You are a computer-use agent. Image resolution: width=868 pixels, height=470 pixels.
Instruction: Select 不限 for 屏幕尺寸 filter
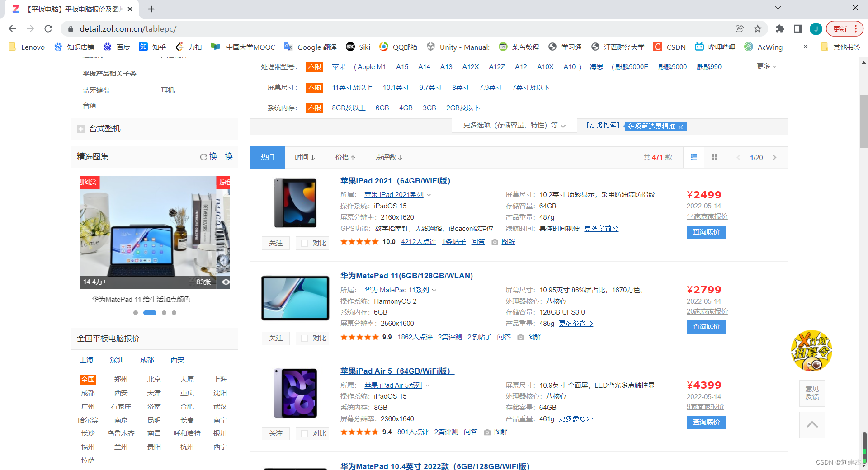(314, 88)
